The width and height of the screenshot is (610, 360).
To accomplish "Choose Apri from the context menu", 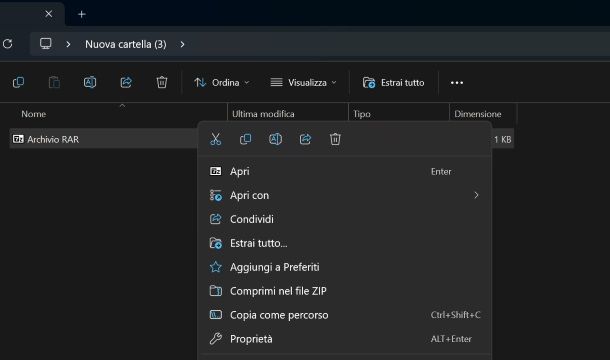I will tap(345, 171).
